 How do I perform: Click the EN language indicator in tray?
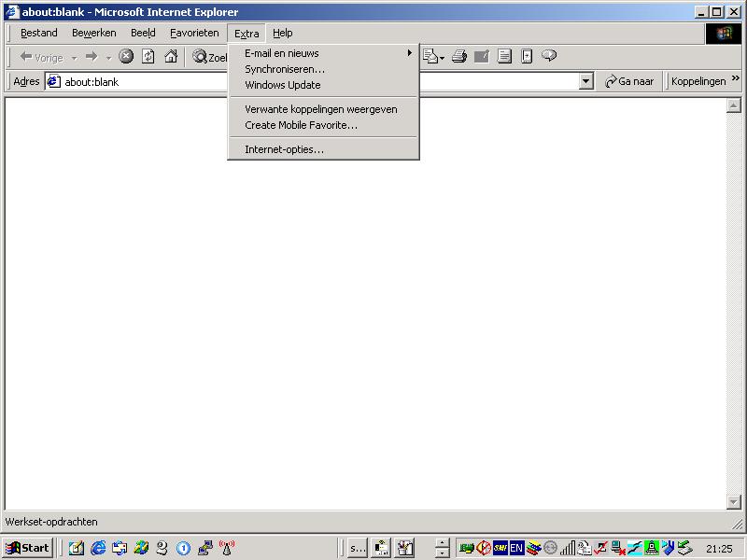click(516, 548)
